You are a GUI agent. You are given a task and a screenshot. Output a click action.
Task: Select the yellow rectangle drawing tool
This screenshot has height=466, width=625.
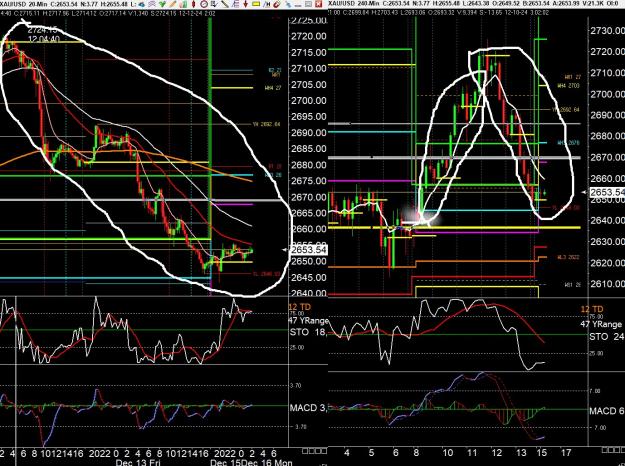pos(256,4)
